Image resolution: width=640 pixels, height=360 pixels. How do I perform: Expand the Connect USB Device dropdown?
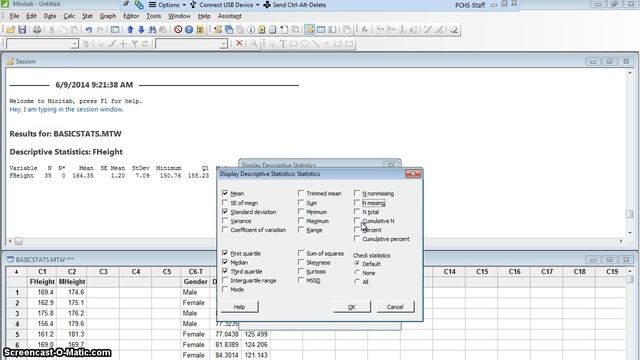point(224,5)
